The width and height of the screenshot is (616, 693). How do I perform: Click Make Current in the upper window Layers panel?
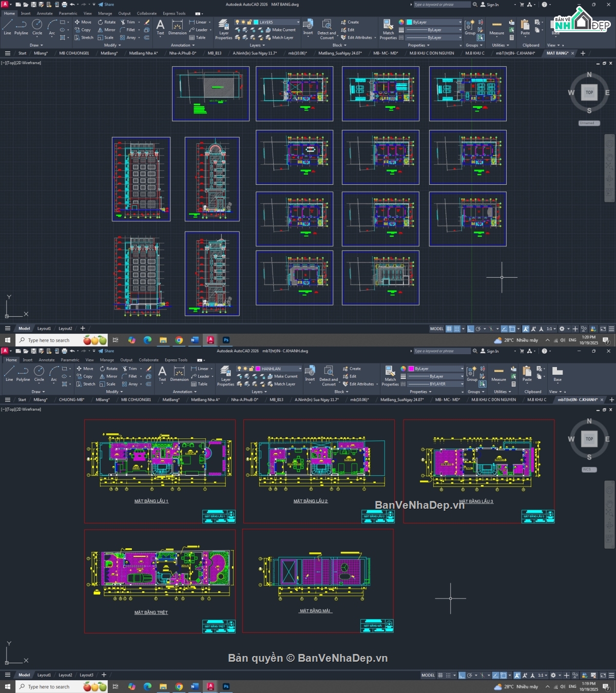[x=283, y=30]
